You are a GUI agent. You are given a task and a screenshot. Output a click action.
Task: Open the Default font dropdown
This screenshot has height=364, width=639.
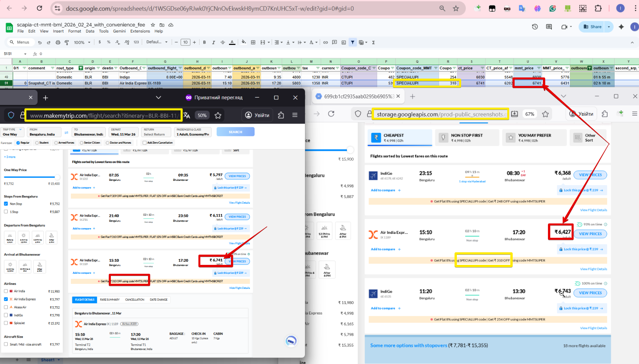[157, 42]
